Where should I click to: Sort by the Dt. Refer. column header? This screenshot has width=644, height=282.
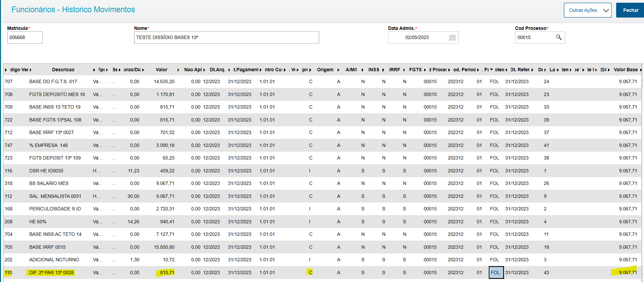(x=520, y=70)
